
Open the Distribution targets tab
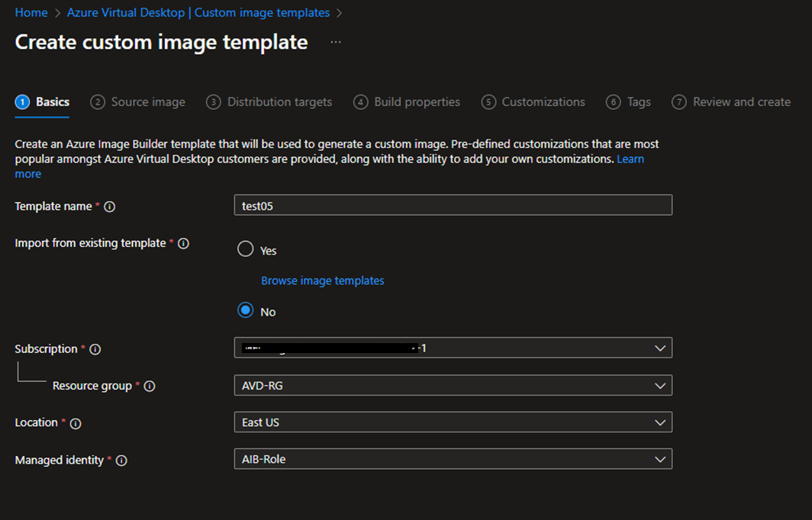pos(269,102)
